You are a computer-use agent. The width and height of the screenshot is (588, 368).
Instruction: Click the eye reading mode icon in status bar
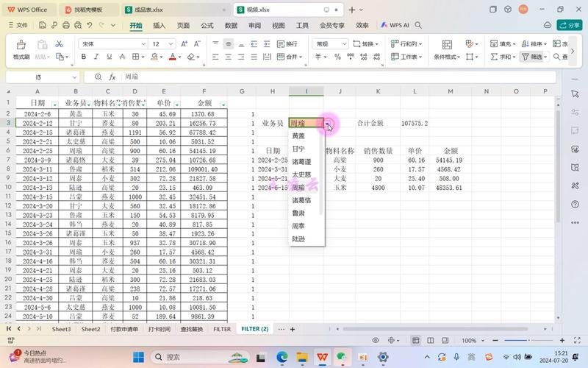click(x=376, y=340)
